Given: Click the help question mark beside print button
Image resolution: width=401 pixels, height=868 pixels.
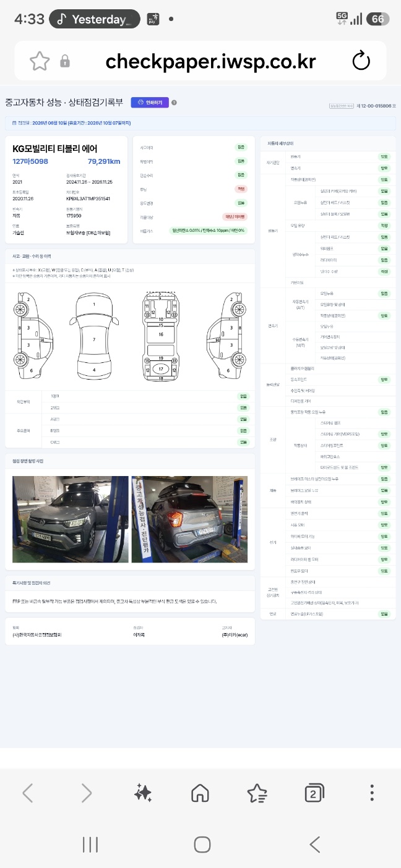Looking at the screenshot, I should coord(175,103).
